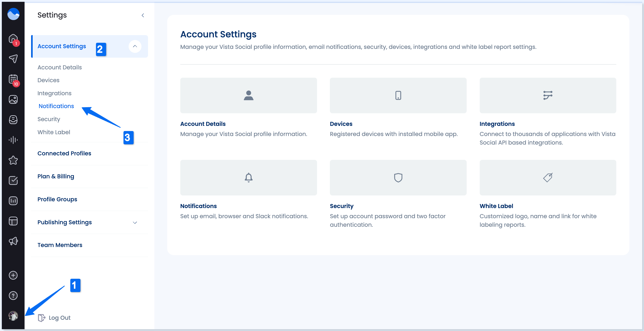
Task: Open the reviews star icon
Action: coord(13,160)
